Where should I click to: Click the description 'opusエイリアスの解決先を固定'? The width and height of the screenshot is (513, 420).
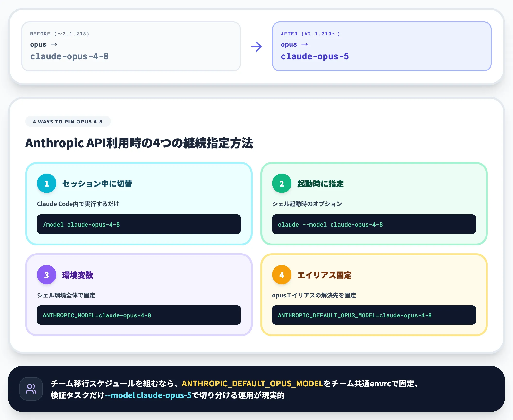314,295
